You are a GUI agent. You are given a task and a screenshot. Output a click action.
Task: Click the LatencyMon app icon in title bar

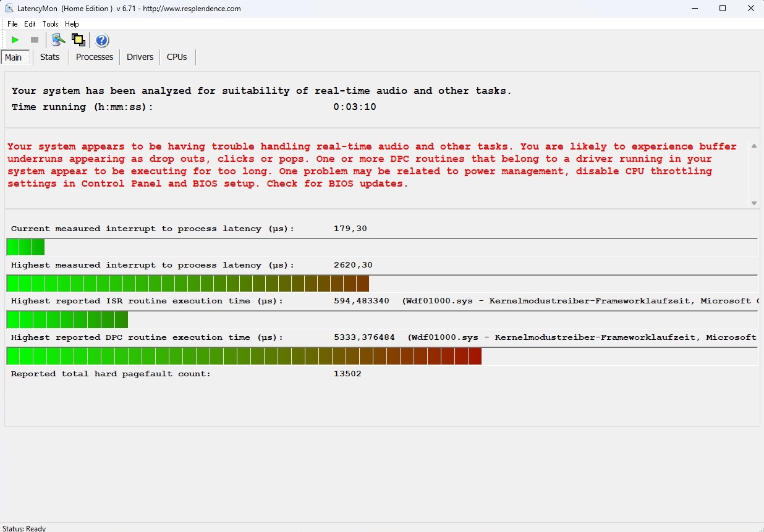coord(9,9)
